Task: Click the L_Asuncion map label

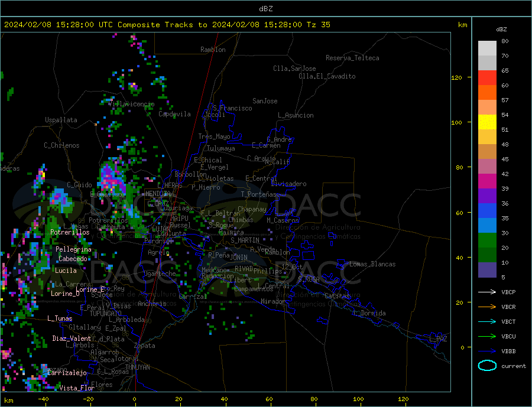Action: (x=296, y=115)
